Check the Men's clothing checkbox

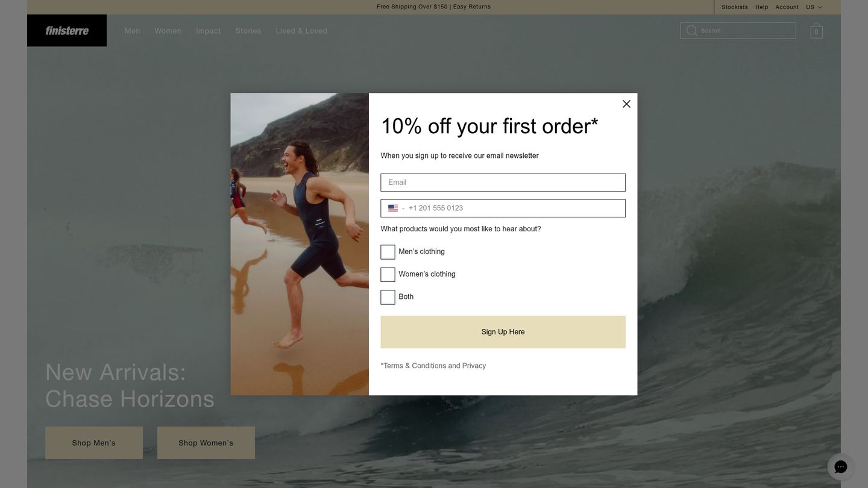[x=388, y=251]
